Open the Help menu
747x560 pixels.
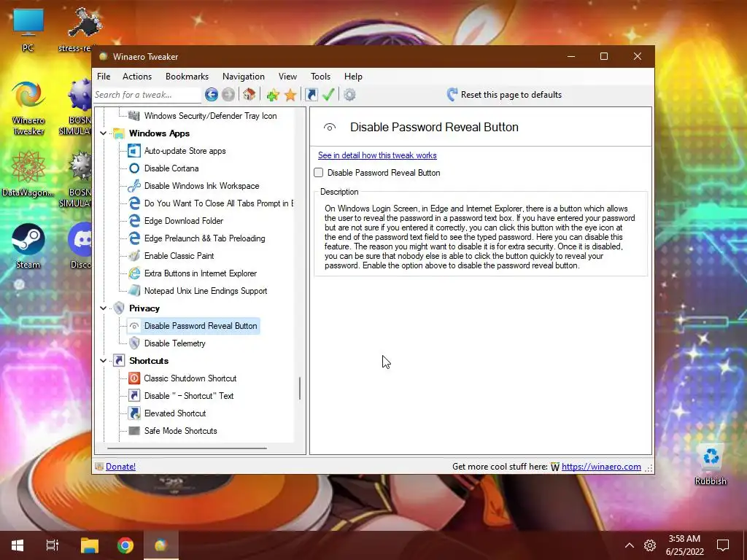[x=354, y=77]
